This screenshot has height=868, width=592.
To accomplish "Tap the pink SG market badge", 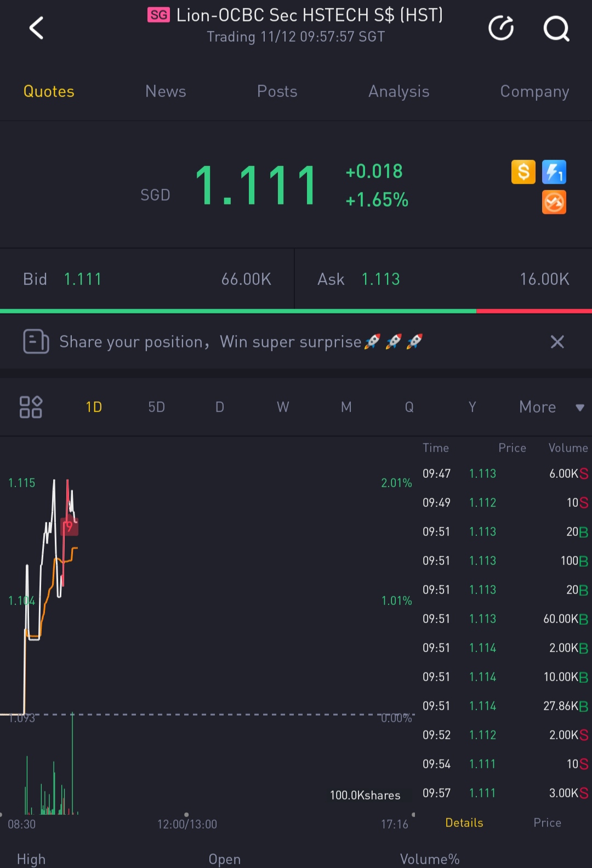I will tap(158, 15).
